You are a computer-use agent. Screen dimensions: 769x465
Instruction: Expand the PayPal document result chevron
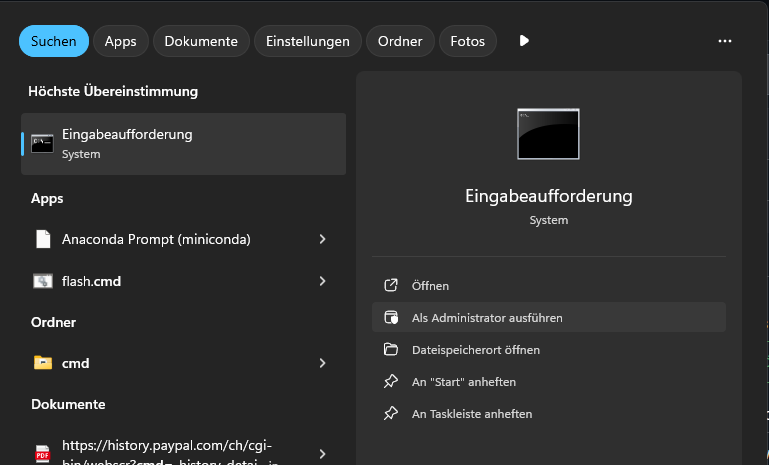click(322, 454)
